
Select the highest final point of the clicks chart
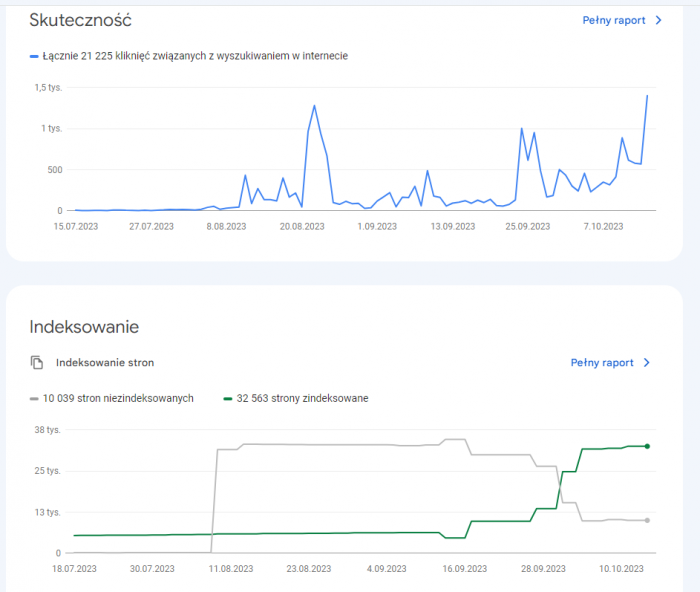point(647,96)
